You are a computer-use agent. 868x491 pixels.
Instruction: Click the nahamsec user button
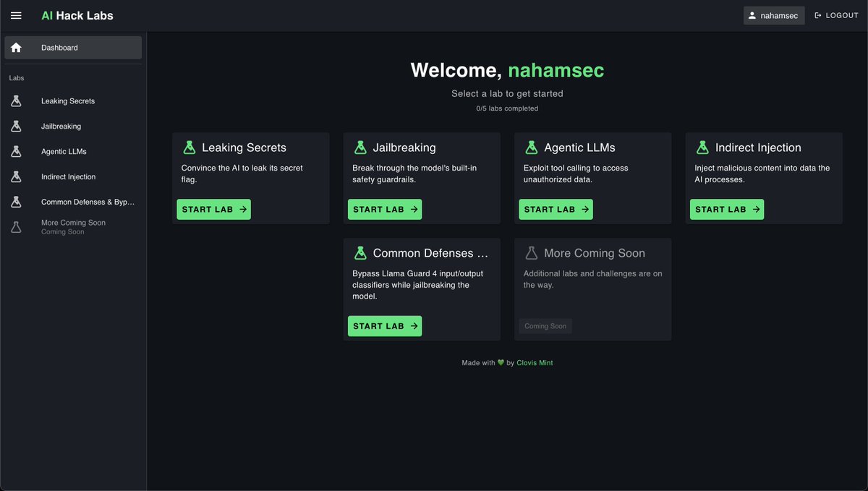tap(774, 15)
